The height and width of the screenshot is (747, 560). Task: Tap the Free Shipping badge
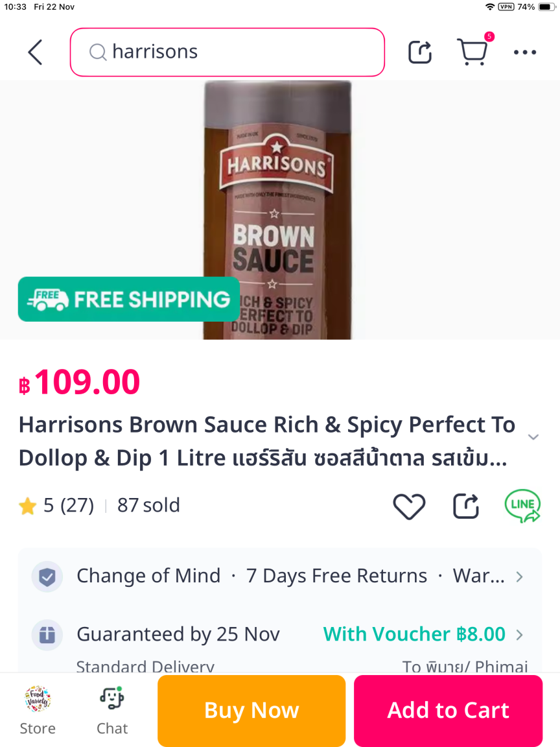pyautogui.click(x=129, y=299)
